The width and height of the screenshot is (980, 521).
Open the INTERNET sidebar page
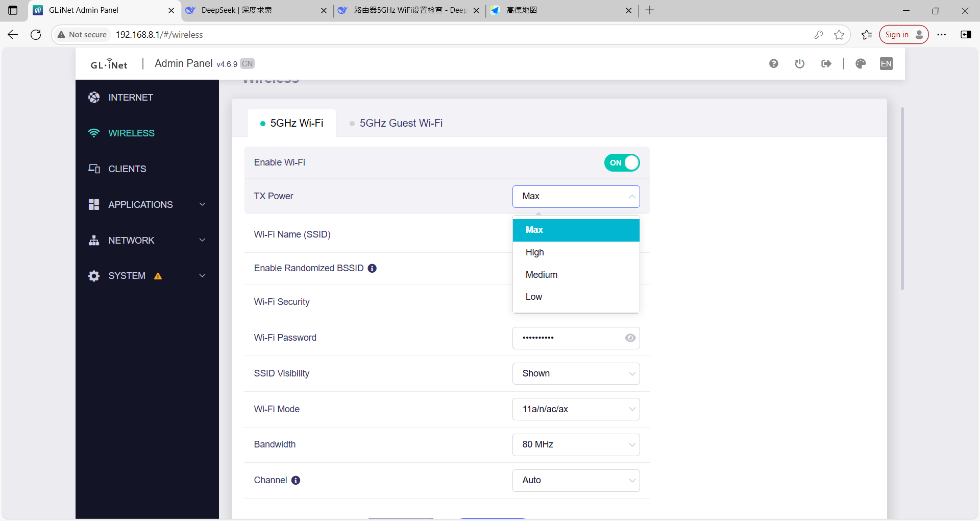point(131,98)
